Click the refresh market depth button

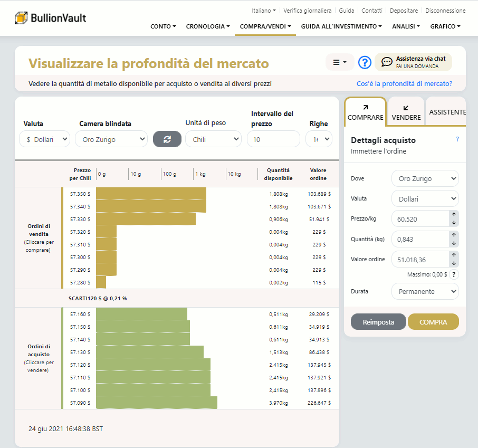pos(167,139)
